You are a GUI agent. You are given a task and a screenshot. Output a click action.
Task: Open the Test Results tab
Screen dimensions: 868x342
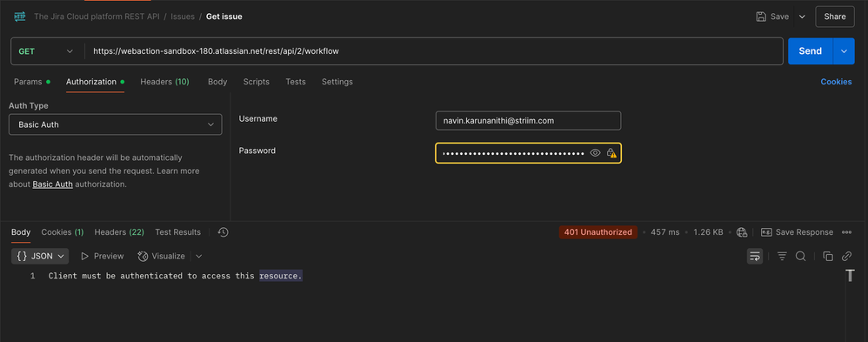pyautogui.click(x=177, y=232)
